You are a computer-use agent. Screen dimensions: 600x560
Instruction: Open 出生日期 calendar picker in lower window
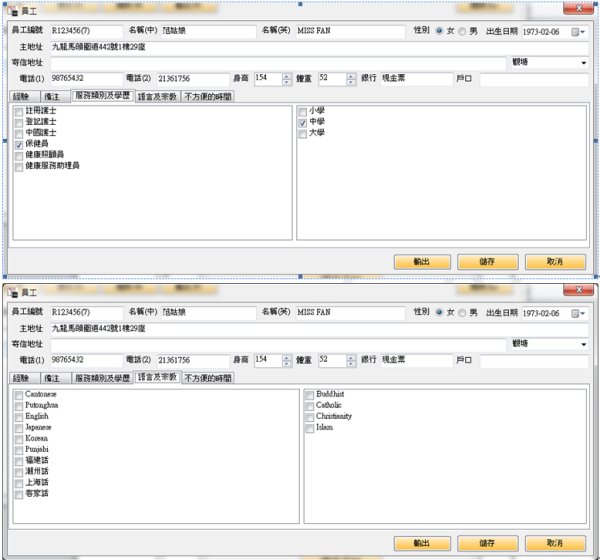coord(578,313)
